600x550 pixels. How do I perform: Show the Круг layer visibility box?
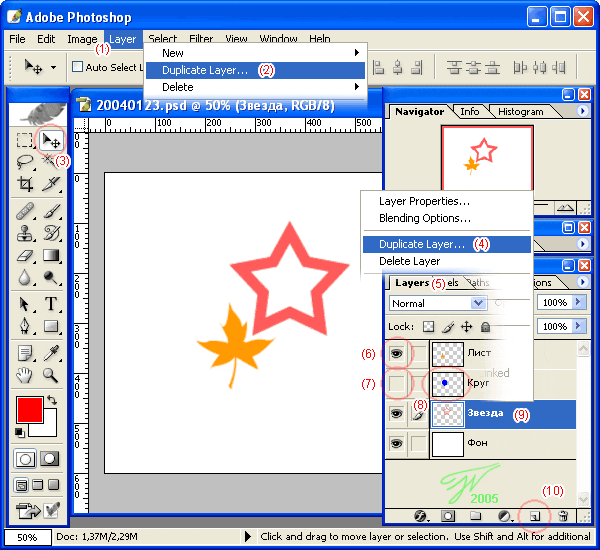(x=396, y=383)
